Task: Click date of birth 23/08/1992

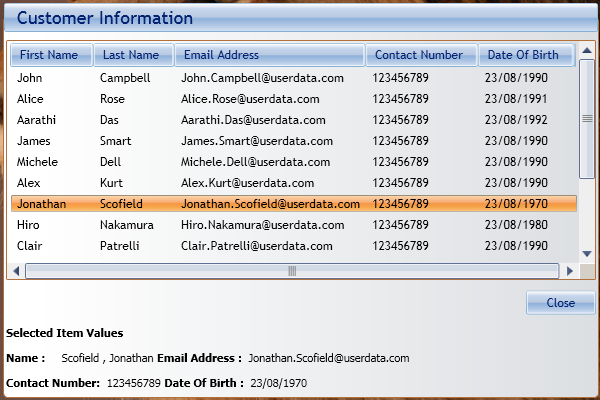Action: [516, 120]
